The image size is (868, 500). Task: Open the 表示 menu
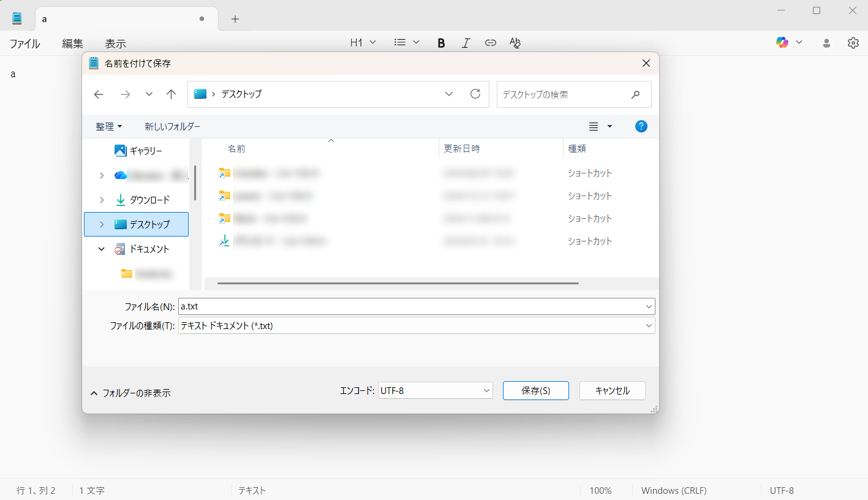tap(116, 44)
